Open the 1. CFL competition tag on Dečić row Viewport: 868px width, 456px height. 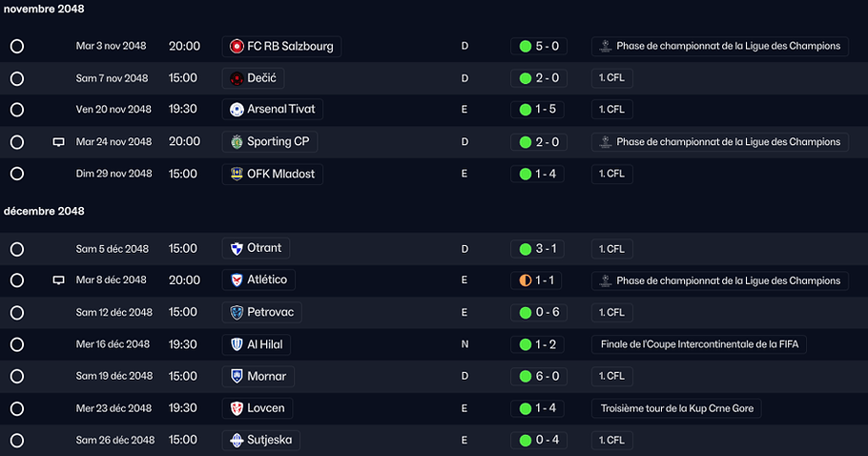pyautogui.click(x=611, y=78)
